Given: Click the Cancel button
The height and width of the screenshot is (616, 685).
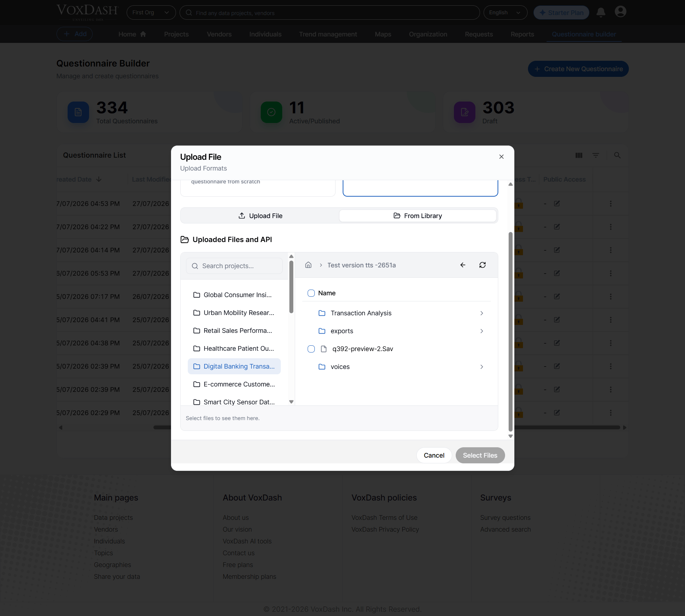Looking at the screenshot, I should pos(434,455).
